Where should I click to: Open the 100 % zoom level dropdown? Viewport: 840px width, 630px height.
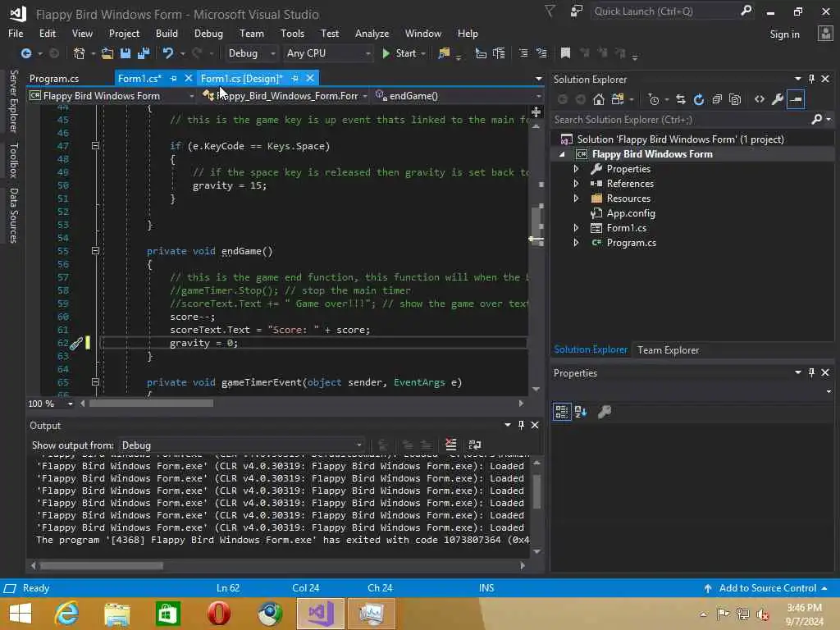pos(50,404)
